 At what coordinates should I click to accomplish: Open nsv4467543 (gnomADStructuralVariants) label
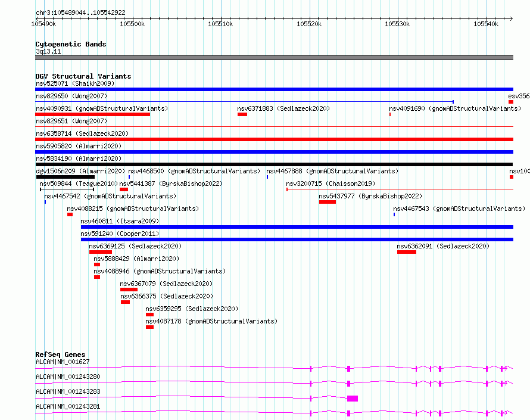click(x=459, y=209)
